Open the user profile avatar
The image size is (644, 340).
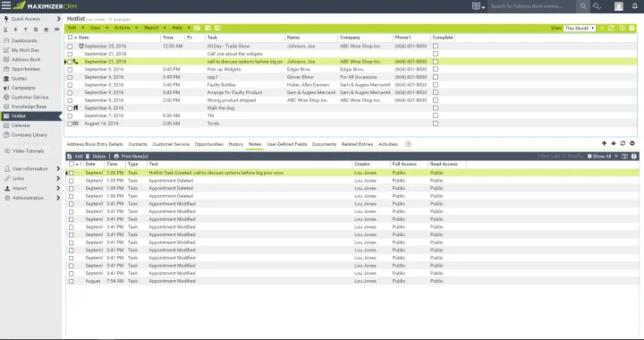[619, 6]
